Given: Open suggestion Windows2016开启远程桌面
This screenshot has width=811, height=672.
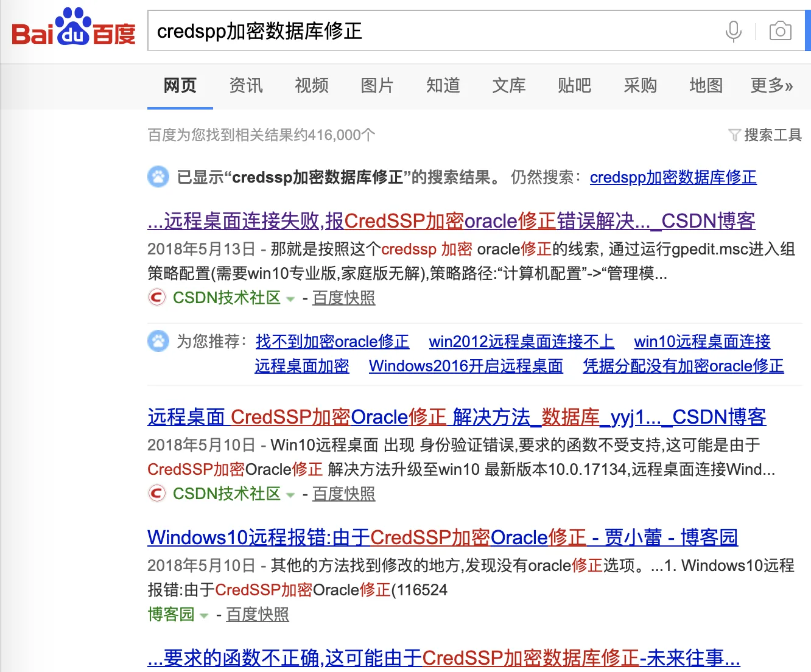Looking at the screenshot, I should coord(466,366).
